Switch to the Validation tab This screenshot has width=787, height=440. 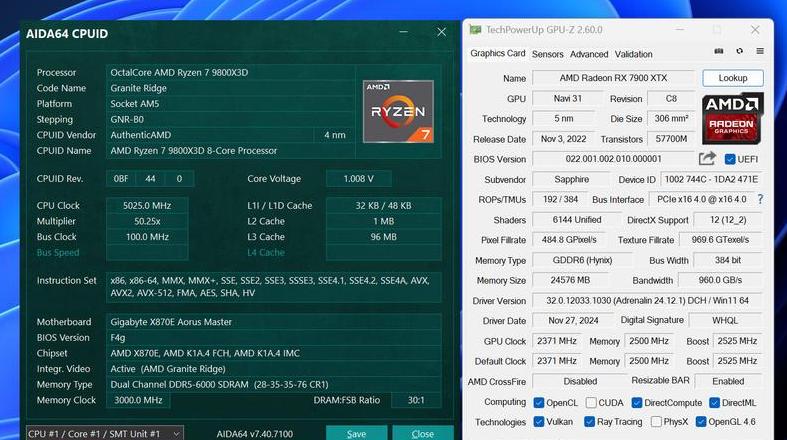click(x=633, y=54)
